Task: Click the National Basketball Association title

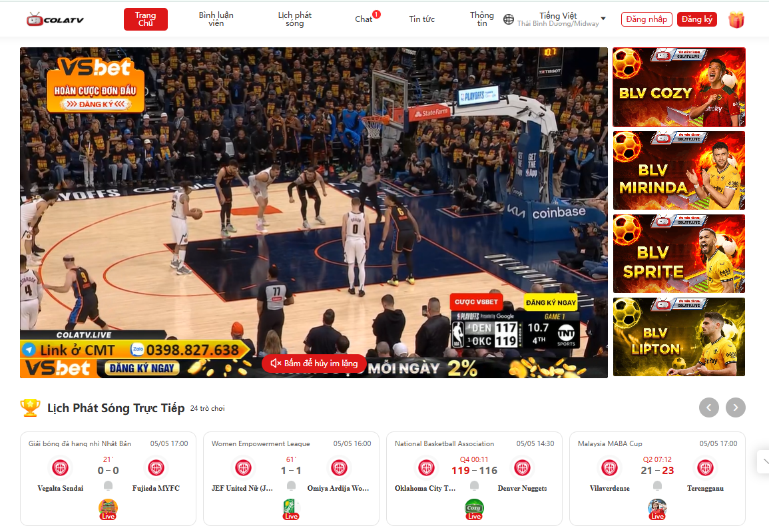Action: pos(444,443)
